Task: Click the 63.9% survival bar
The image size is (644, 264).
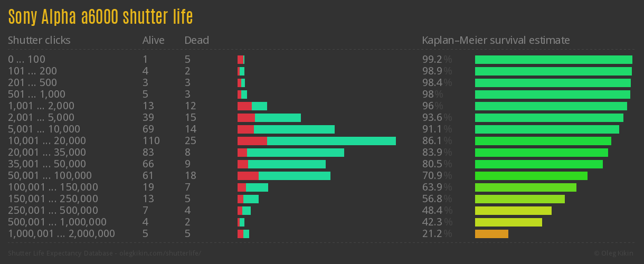Action: [525, 187]
